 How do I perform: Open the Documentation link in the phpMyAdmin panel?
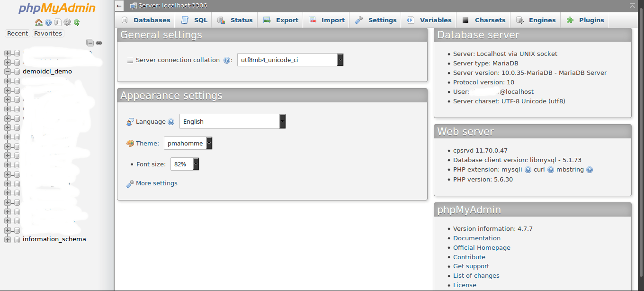tap(476, 238)
